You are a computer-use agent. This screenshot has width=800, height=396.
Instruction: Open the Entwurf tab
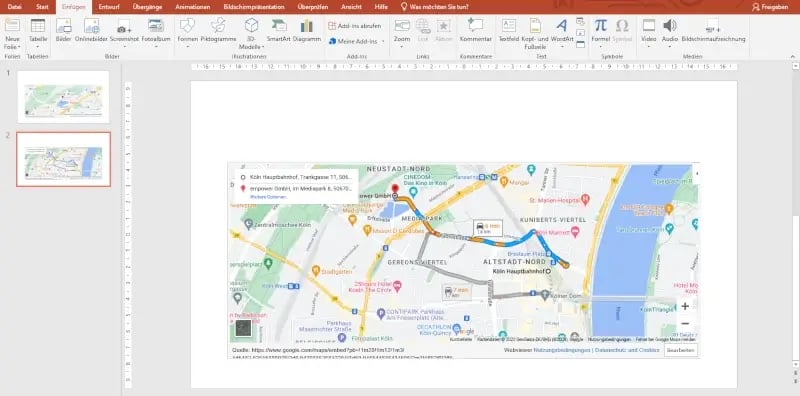coord(109,7)
